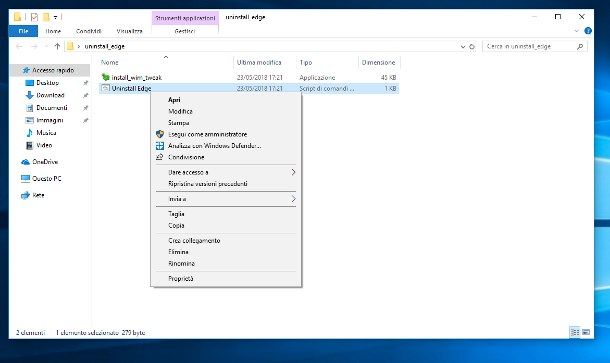This screenshot has height=363, width=610.
Task: Go back with the back arrow
Action: (x=19, y=46)
